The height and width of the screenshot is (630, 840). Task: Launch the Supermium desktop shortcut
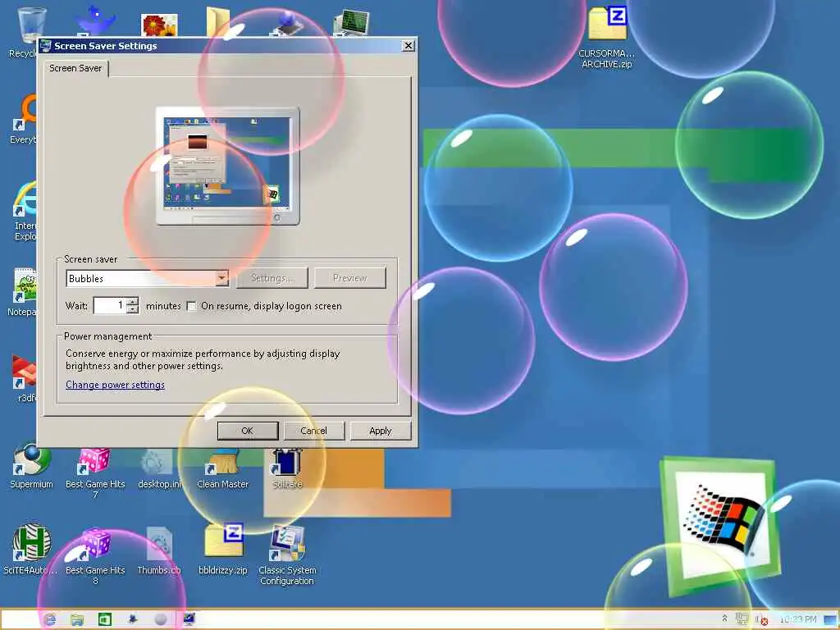(x=32, y=466)
